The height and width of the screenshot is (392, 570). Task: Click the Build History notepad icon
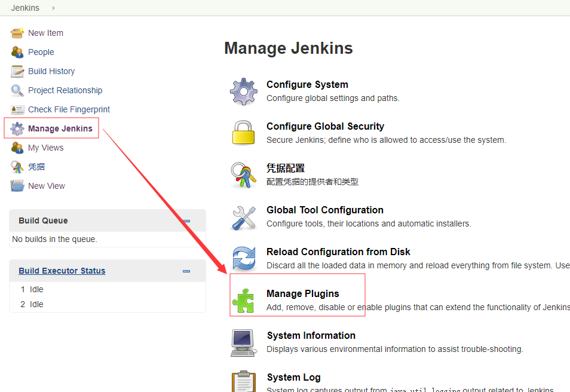17,71
